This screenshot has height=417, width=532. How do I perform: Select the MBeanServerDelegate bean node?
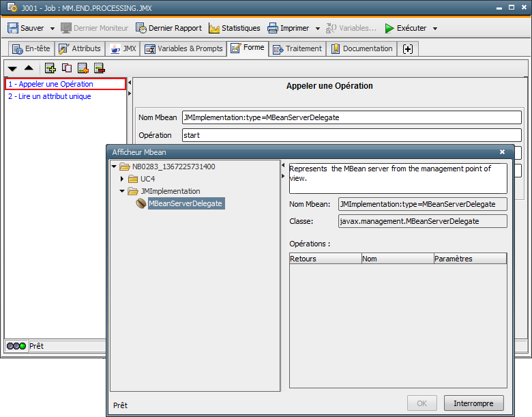[185, 203]
